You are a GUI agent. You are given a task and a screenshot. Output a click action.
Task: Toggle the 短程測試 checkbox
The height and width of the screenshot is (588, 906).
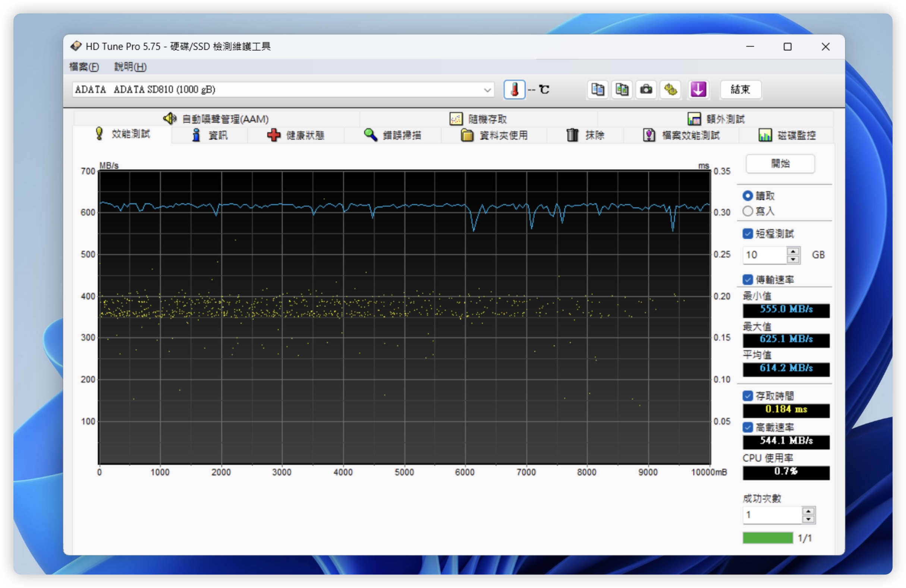click(747, 234)
